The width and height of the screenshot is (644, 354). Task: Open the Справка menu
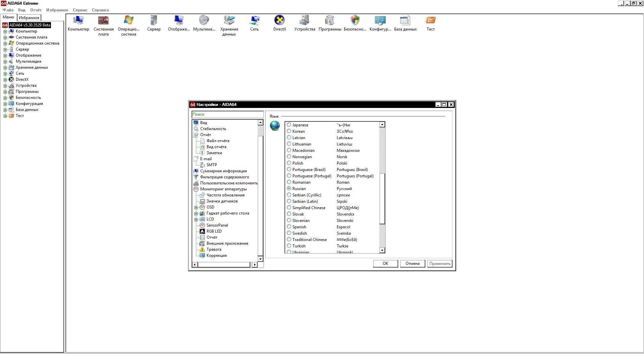click(x=100, y=10)
